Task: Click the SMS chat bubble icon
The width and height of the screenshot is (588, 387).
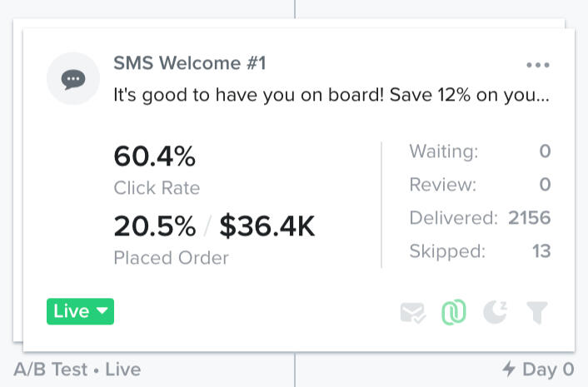Action: (73, 79)
